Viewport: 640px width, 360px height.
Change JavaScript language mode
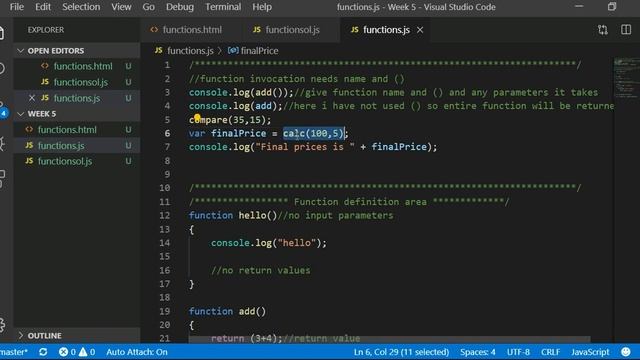590,352
